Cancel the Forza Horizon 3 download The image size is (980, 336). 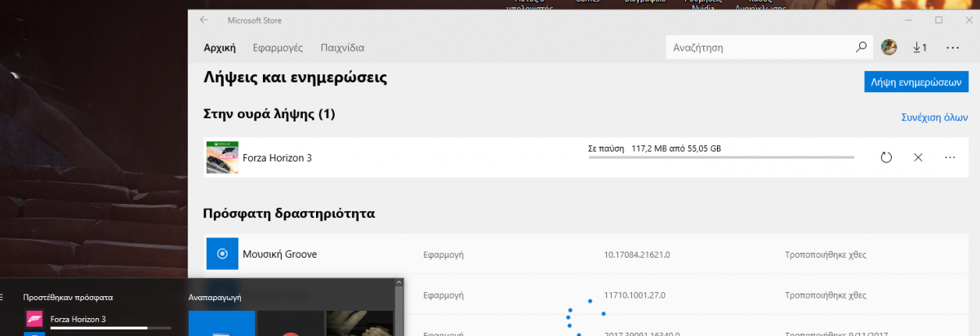point(918,157)
